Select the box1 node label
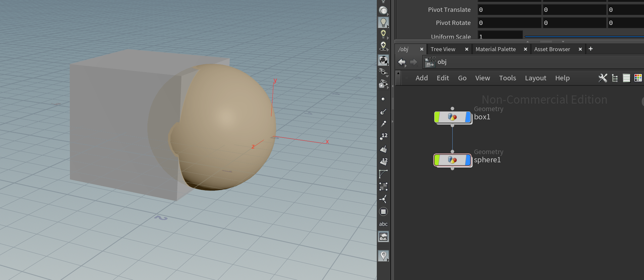 tap(482, 117)
